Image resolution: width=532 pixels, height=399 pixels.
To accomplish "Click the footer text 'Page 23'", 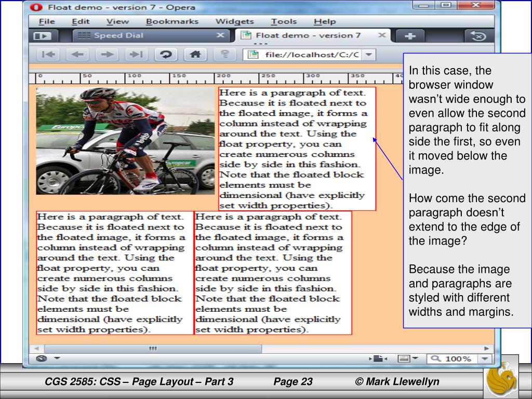I will [293, 382].
